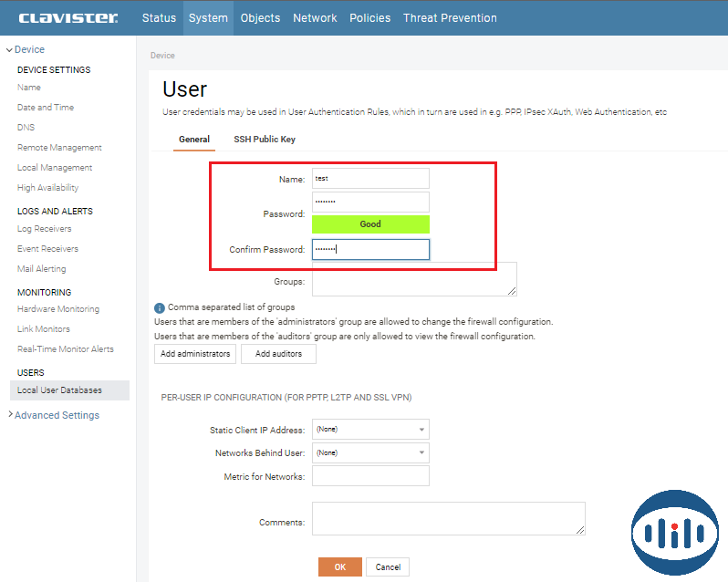This screenshot has width=728, height=582.
Task: Click into the Comments field
Action: coord(448,518)
